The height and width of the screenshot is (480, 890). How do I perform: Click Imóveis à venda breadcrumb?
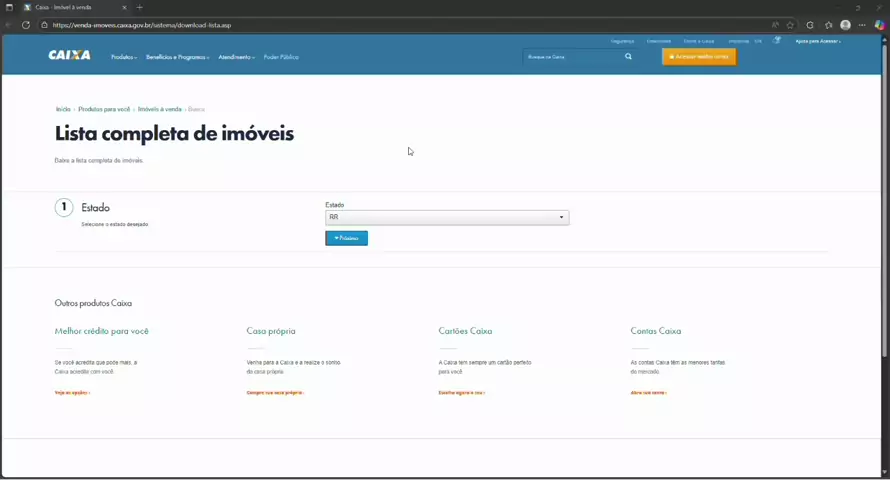(x=159, y=109)
